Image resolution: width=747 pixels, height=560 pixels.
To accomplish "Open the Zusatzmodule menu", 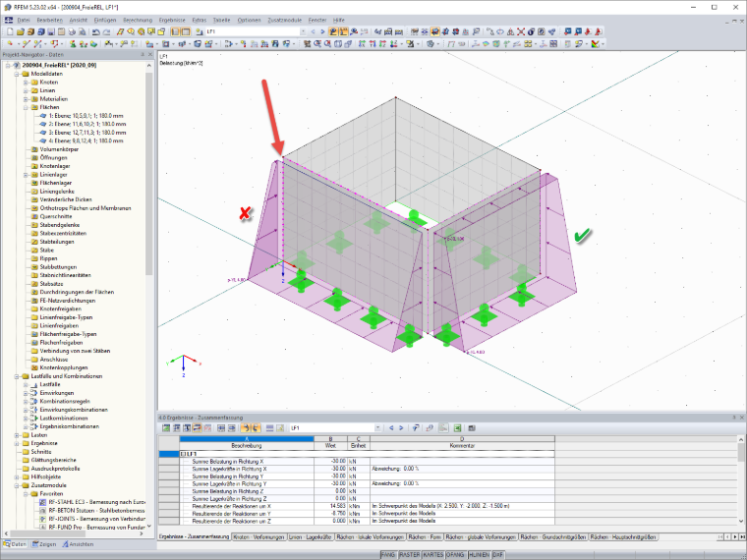I will (x=284, y=20).
